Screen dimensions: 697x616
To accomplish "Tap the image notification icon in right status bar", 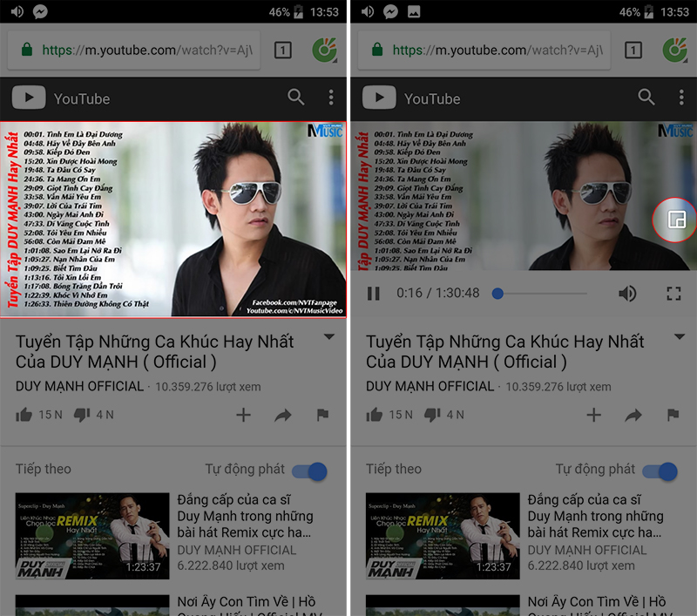I will [414, 11].
